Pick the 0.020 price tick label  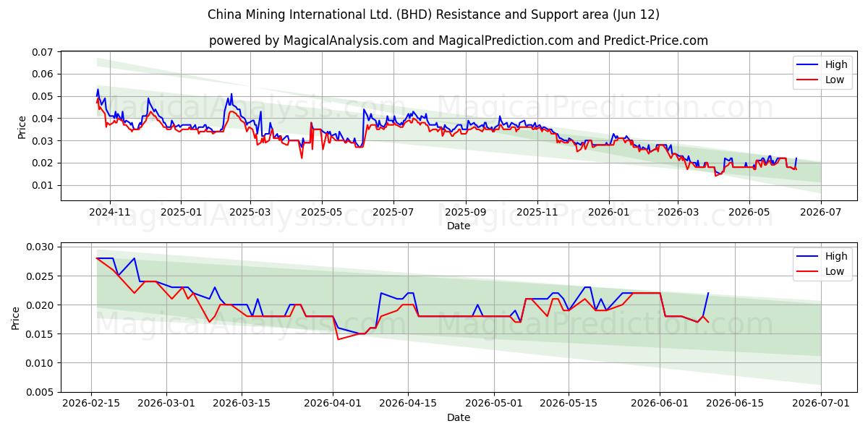[x=40, y=305]
